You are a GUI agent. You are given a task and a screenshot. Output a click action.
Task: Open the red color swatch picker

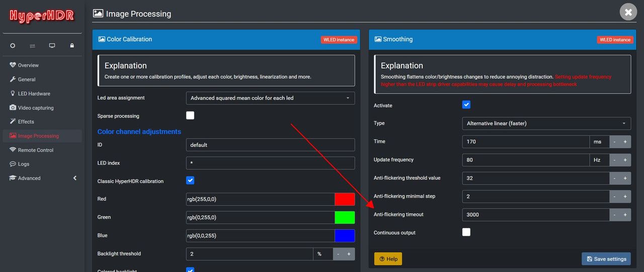pos(345,199)
